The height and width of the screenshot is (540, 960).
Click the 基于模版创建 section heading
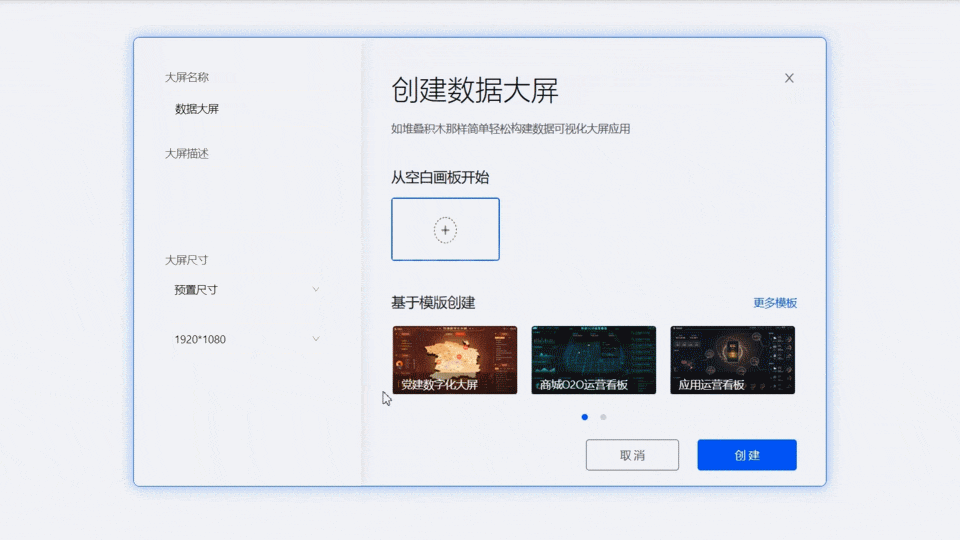click(x=433, y=303)
